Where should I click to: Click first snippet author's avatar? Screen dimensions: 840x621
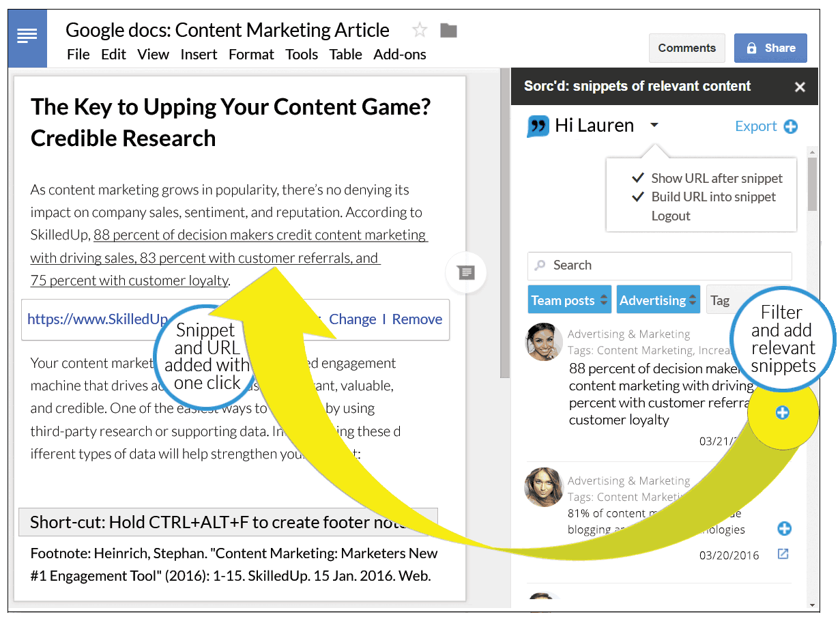pyautogui.click(x=544, y=341)
